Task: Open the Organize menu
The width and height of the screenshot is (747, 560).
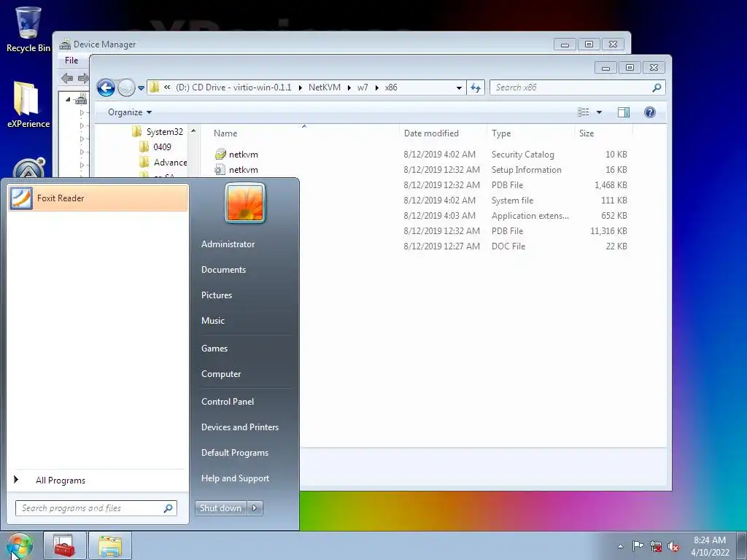Action: [x=130, y=112]
